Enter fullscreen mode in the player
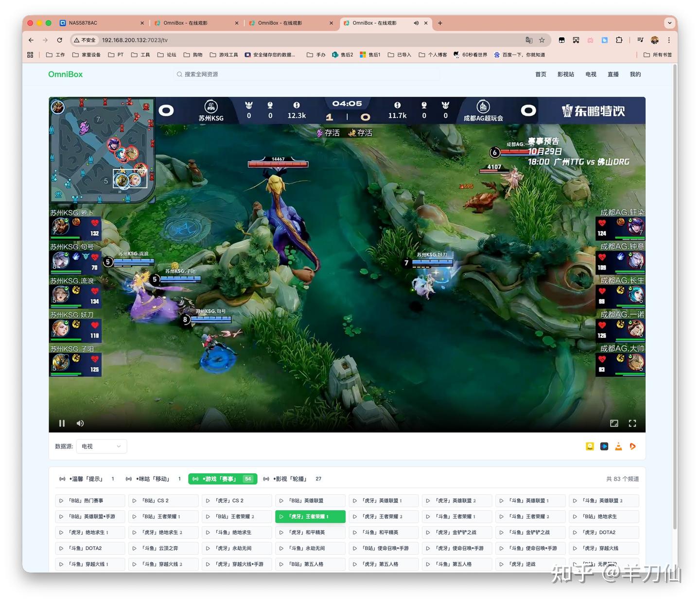 click(x=632, y=423)
